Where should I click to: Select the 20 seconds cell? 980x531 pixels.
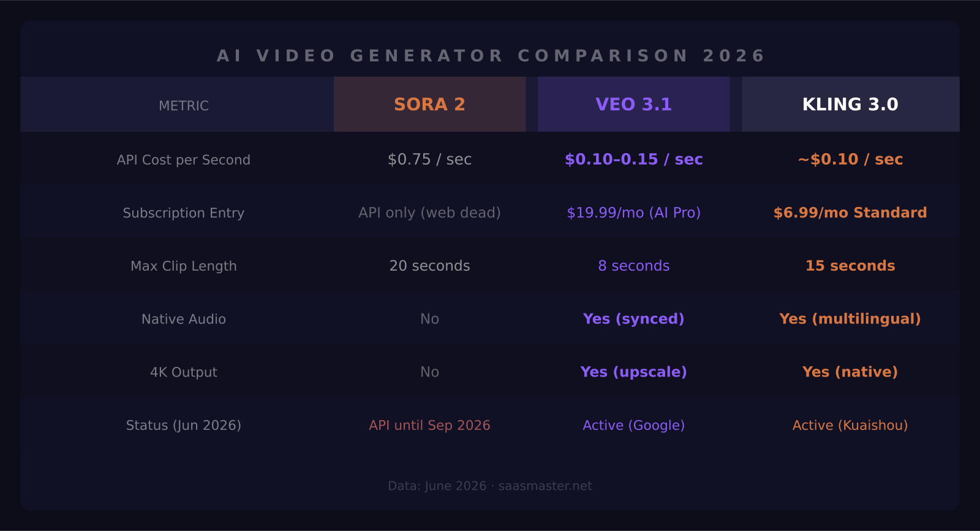(x=429, y=266)
